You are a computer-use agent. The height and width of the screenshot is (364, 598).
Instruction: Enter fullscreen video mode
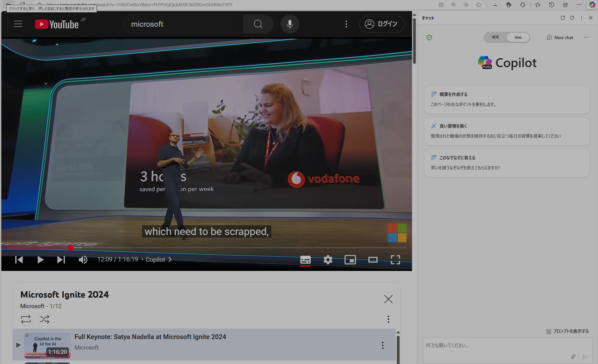(x=395, y=260)
